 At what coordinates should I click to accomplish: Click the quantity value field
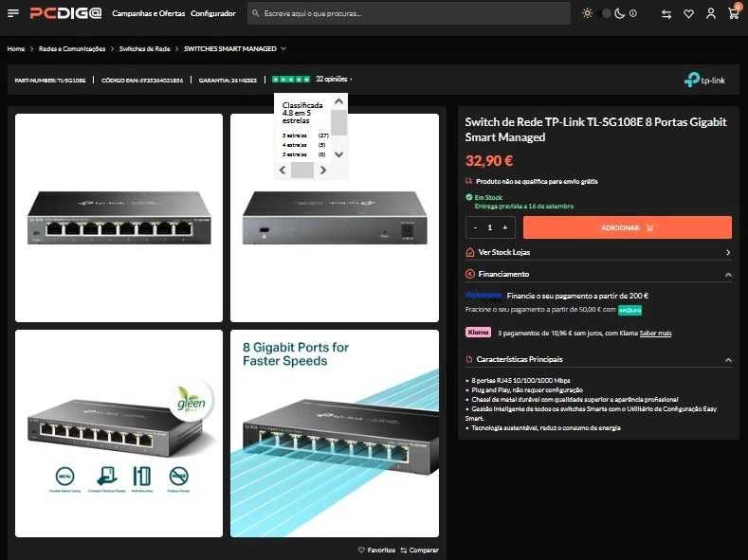[490, 227]
